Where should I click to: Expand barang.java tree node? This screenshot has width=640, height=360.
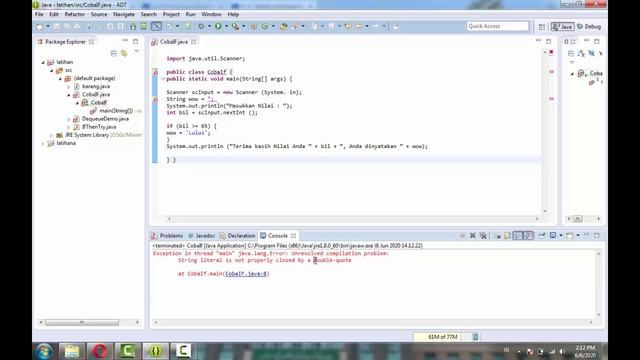69,87
